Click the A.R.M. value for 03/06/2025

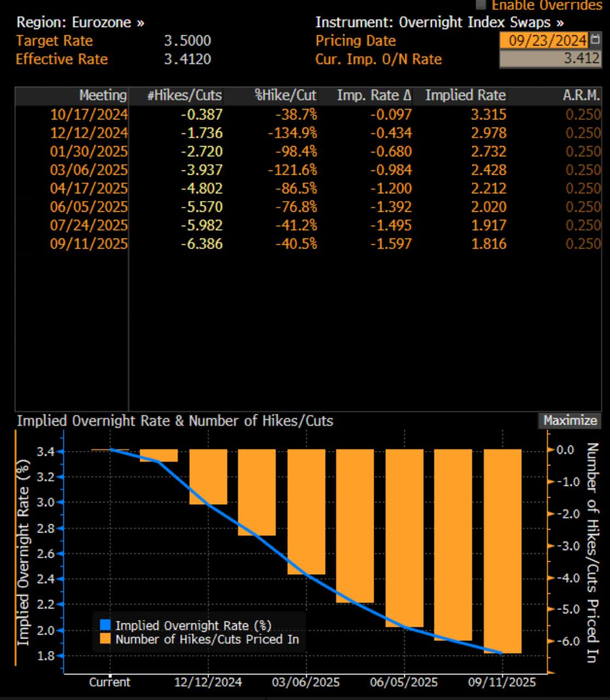click(583, 170)
